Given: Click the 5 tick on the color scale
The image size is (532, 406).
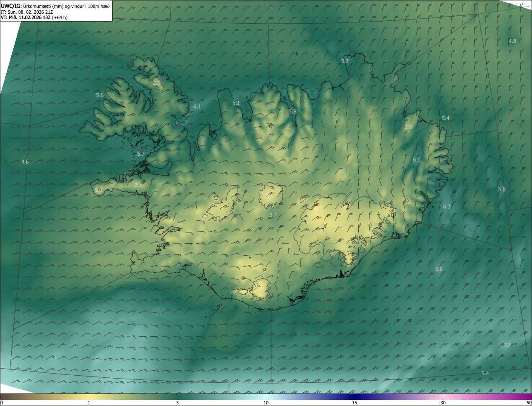Looking at the screenshot, I should [x=177, y=403].
